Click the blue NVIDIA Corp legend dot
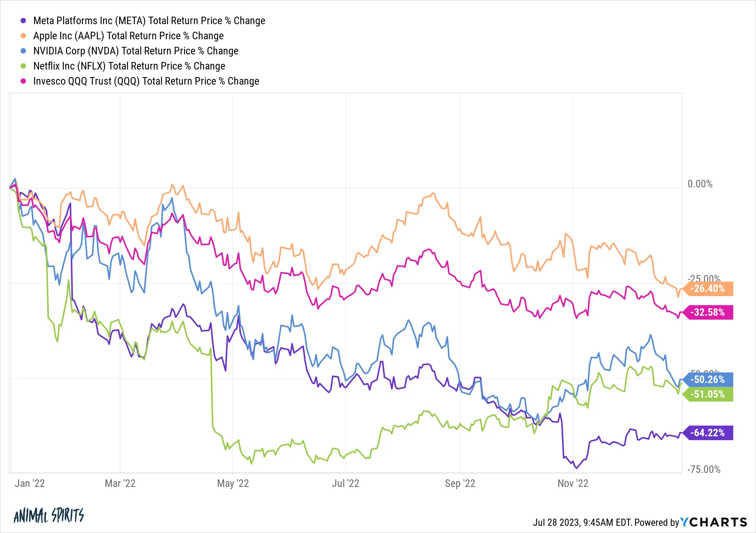 [x=23, y=51]
